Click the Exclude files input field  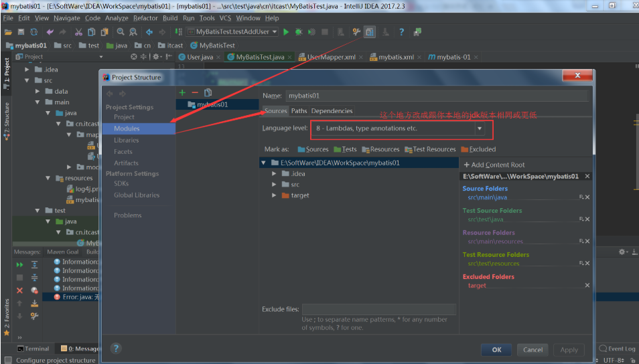coord(378,309)
